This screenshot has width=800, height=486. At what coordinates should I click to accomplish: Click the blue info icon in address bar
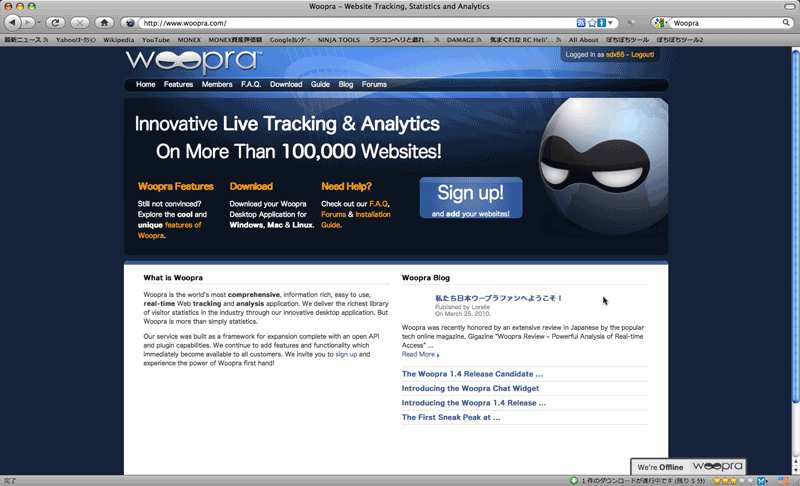coord(602,23)
